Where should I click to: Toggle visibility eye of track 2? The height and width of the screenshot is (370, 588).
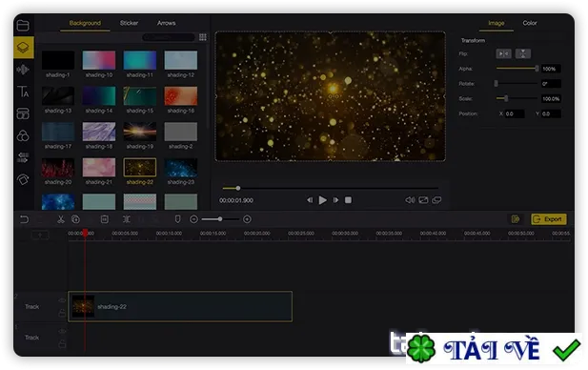pos(62,300)
